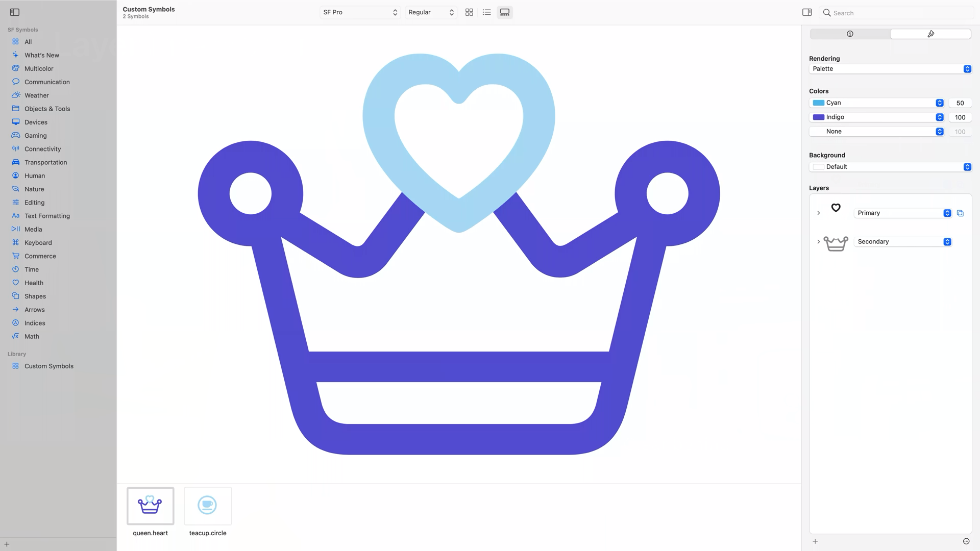
Task: Open the Rendering paintbrush tab
Action: click(930, 34)
